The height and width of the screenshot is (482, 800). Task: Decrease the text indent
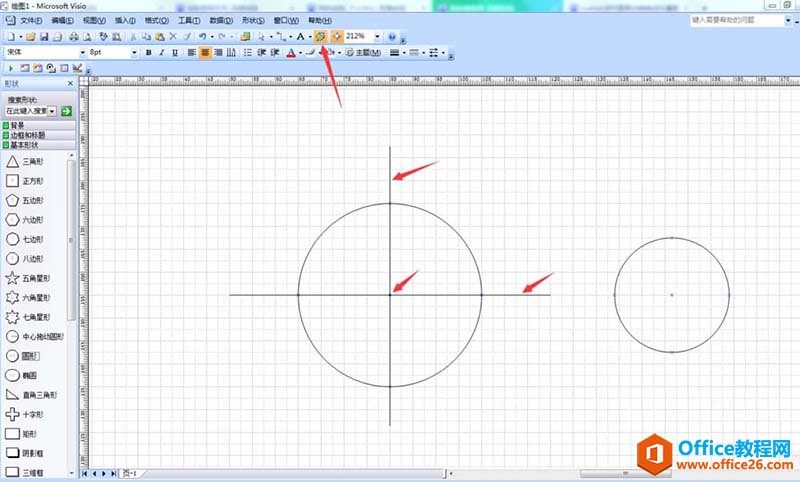[262, 53]
